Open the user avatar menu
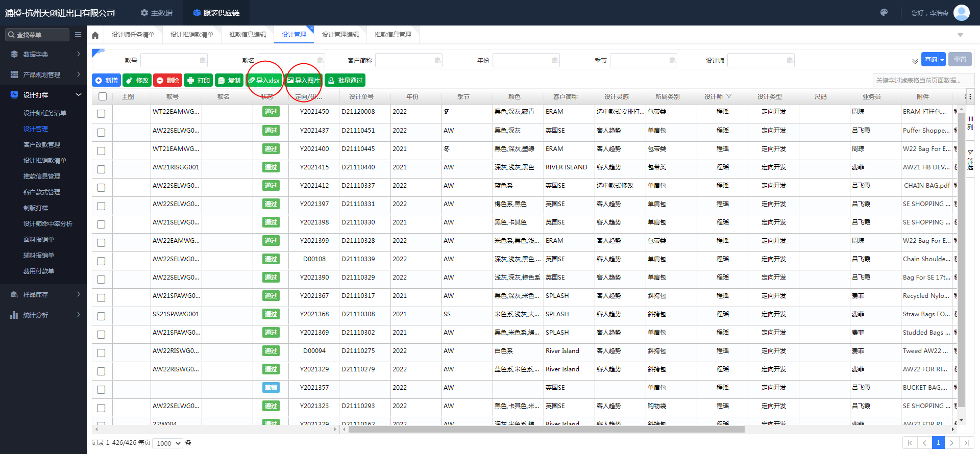Screen dimensions: 980x454 (x=962, y=13)
